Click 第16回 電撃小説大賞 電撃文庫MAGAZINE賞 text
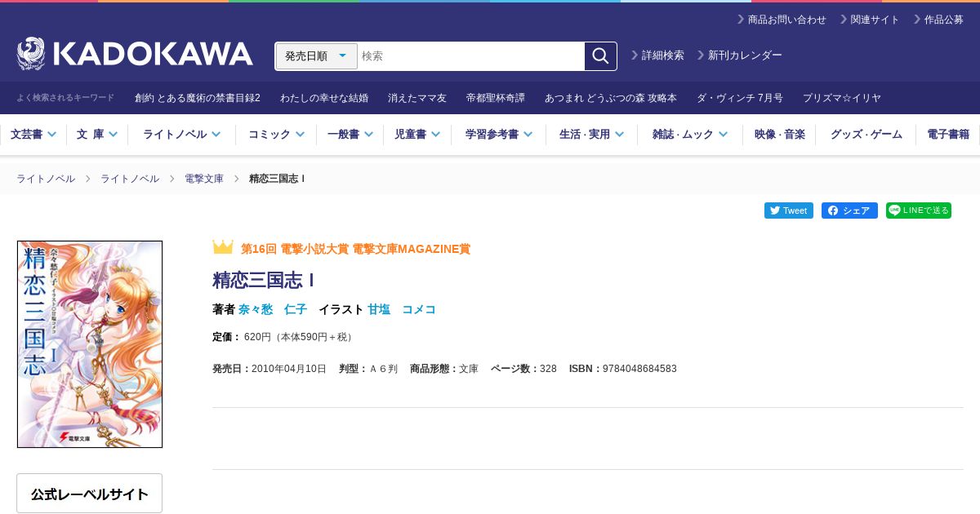980x514 pixels. [x=355, y=249]
